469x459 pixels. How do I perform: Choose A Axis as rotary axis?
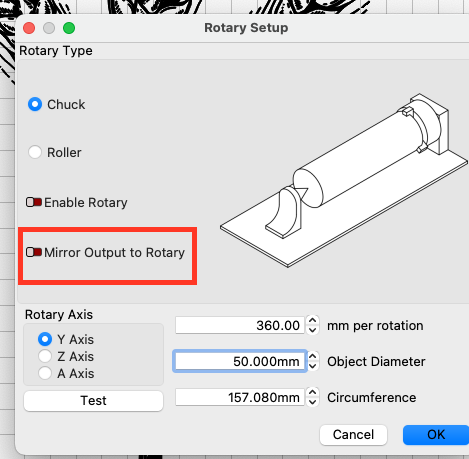(x=45, y=373)
